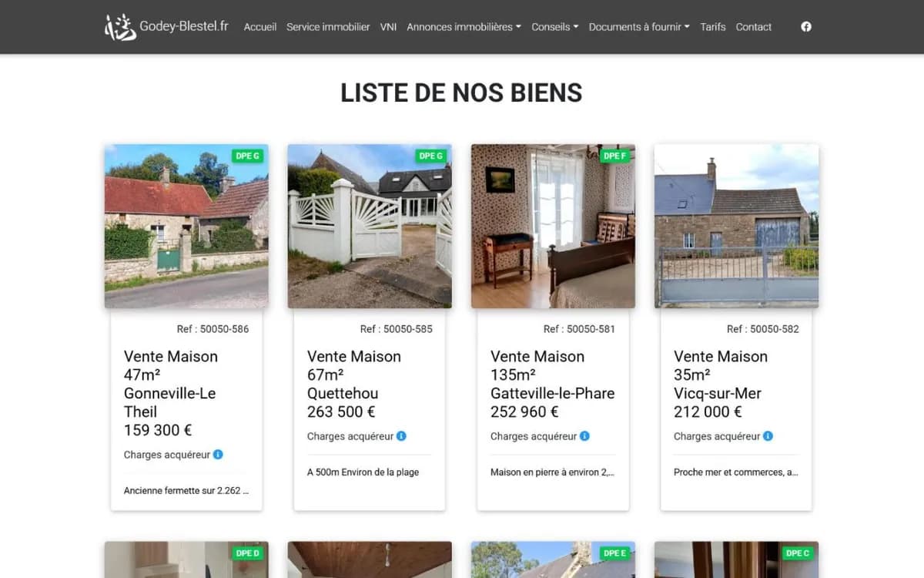Viewport: 924px width, 578px height.
Task: Open the Gonneville-Le Theil farmhouse photo
Action: [186, 226]
